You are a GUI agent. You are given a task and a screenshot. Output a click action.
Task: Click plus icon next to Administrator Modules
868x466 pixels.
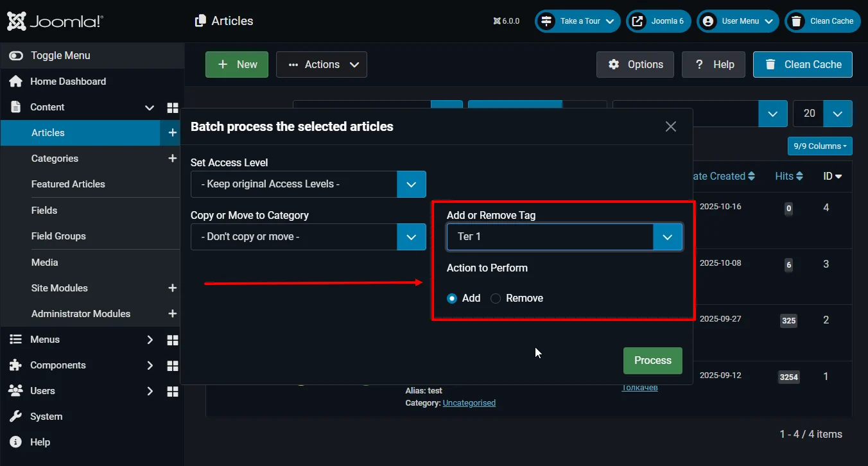tap(172, 314)
